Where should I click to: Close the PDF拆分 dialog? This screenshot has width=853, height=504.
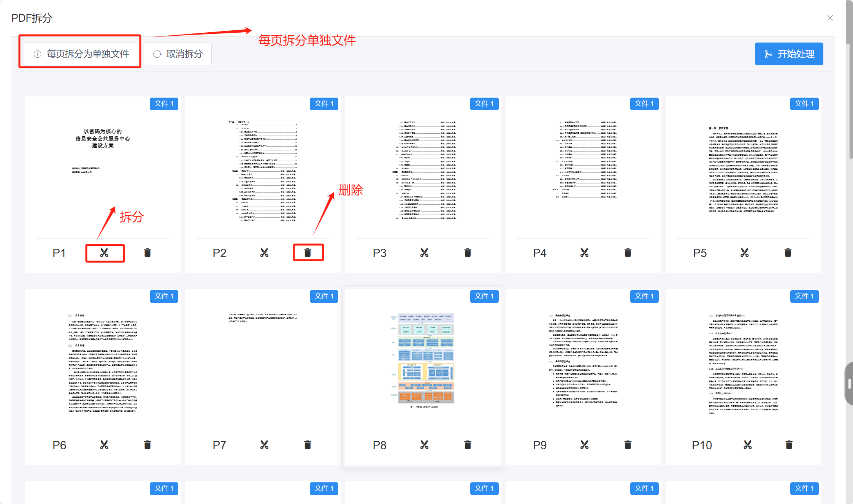(x=830, y=18)
